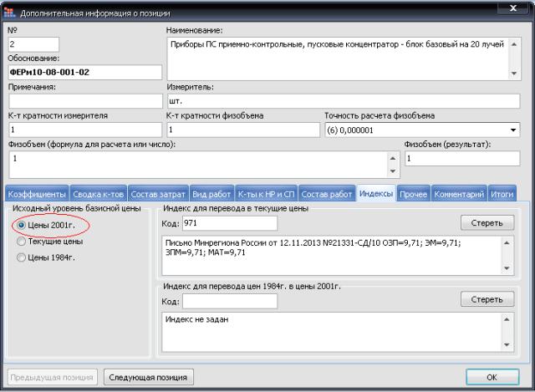Open the Прочее tab
Screen dimensions: 535x392
(x=413, y=194)
